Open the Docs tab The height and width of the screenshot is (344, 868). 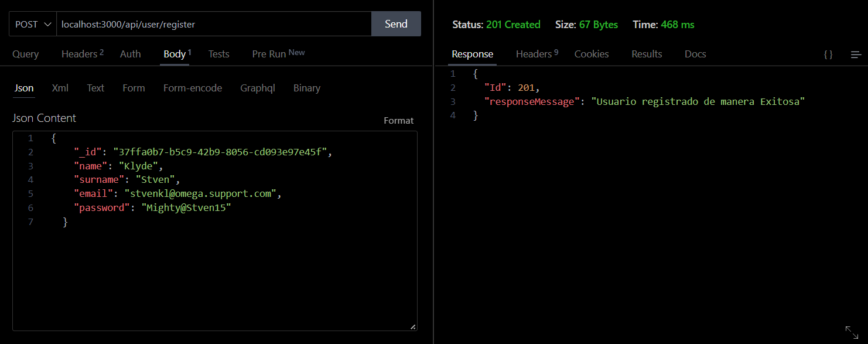695,54
